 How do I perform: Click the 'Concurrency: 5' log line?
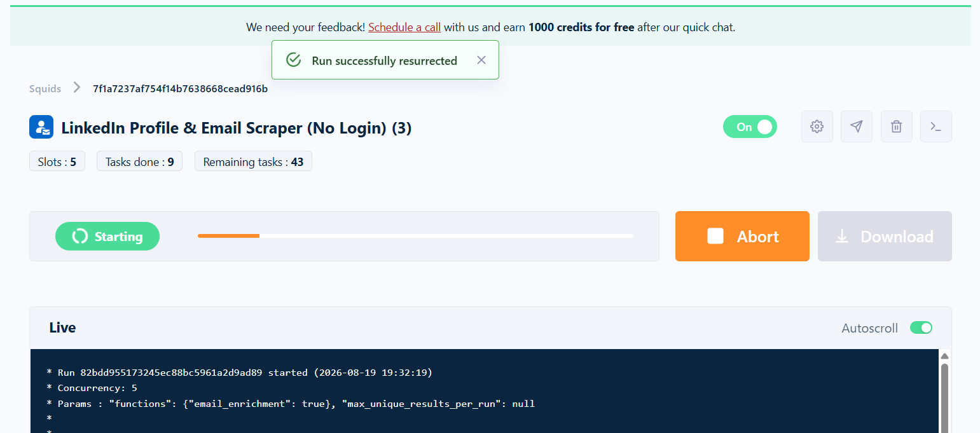(92, 388)
